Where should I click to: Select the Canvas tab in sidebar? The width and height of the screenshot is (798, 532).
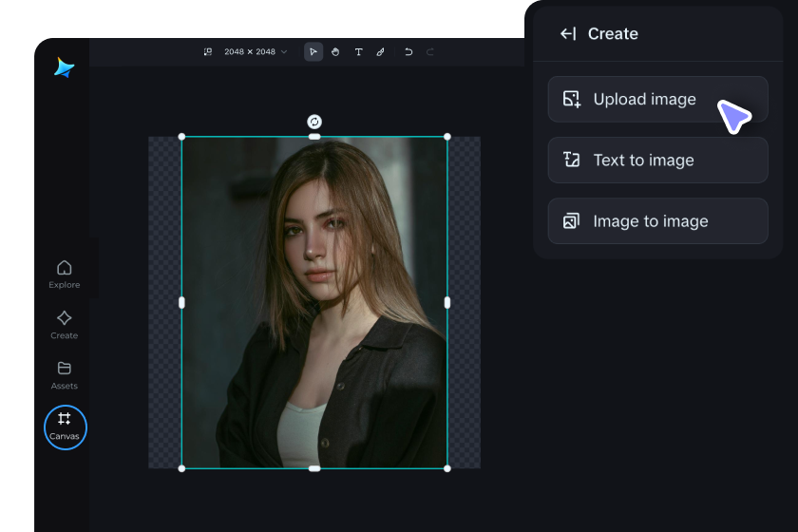tap(65, 427)
